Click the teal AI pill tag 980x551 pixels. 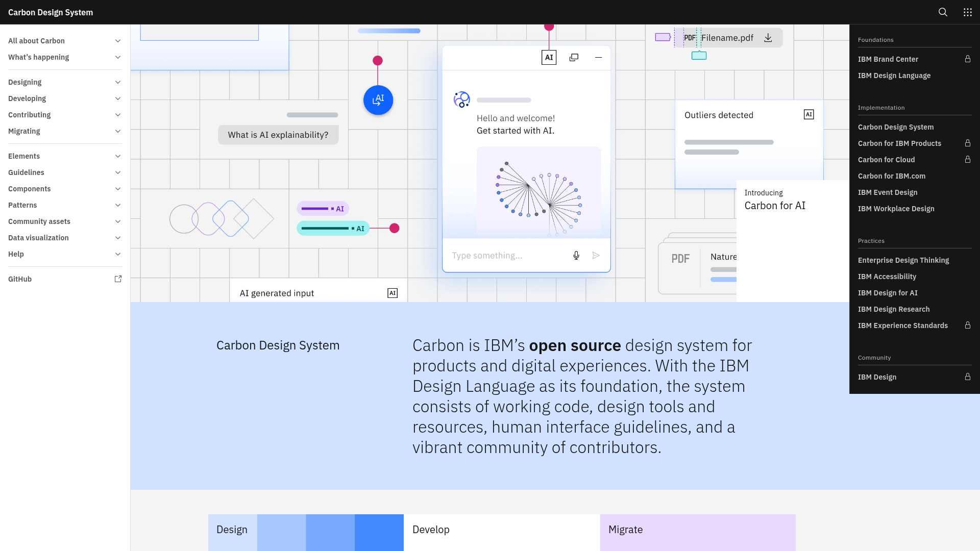tap(333, 229)
